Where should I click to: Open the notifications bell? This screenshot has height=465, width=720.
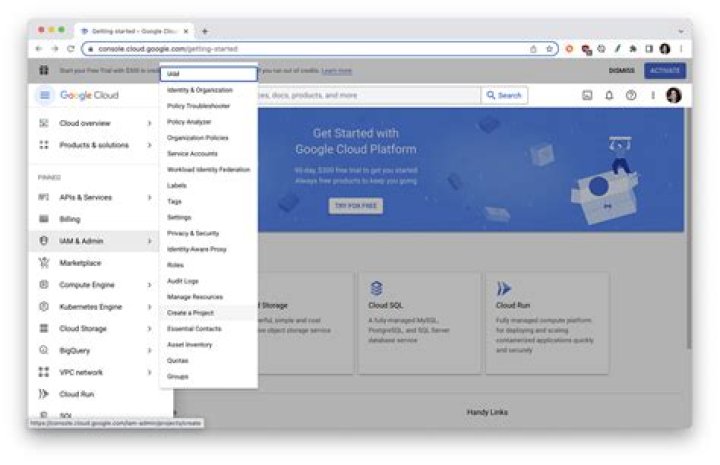tap(609, 95)
